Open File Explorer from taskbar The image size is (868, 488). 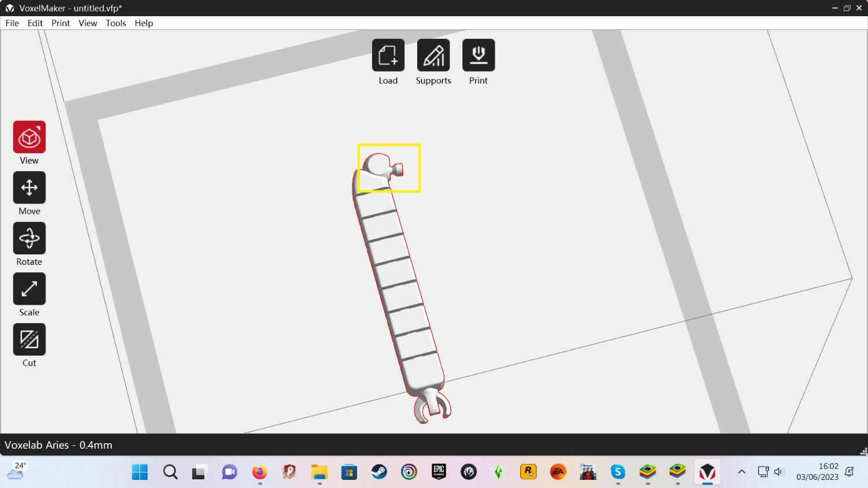click(x=319, y=472)
